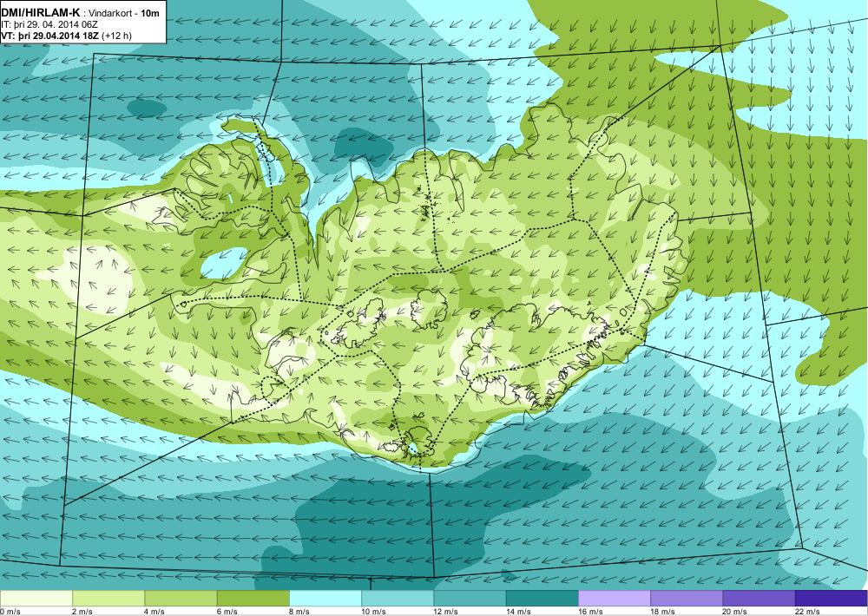Click the 10–12 m/s light teal legend swatch
The width and height of the screenshot is (868, 616).
click(398, 599)
